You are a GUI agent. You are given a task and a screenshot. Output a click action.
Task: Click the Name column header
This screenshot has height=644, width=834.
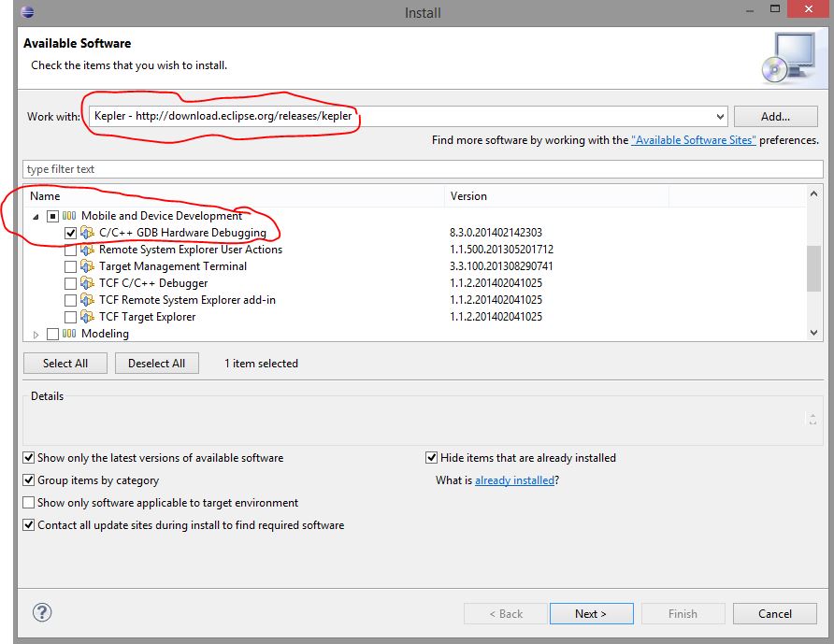coord(234,196)
